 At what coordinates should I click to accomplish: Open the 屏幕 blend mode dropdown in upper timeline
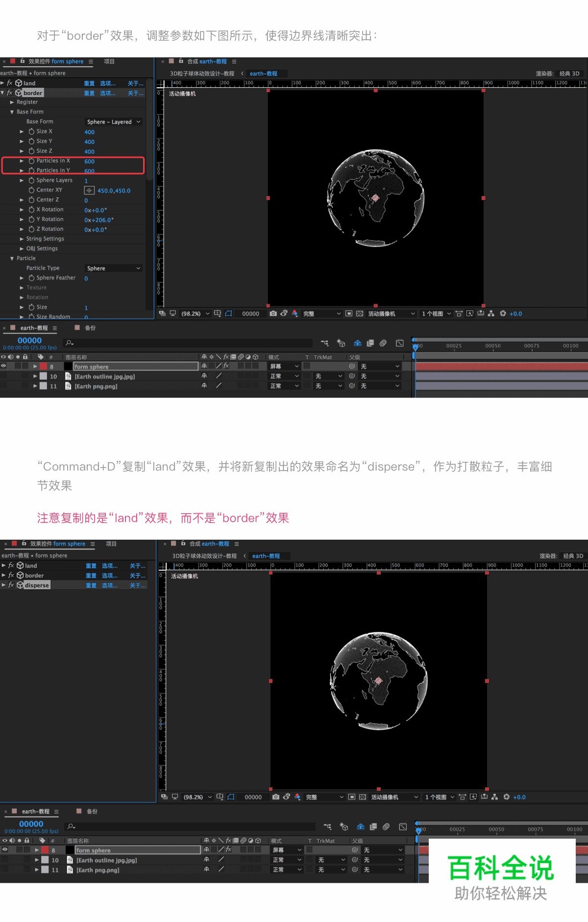point(284,366)
